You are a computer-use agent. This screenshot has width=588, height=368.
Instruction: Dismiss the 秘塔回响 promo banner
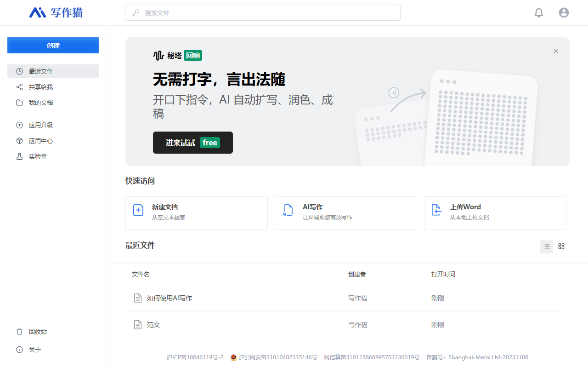pyautogui.click(x=555, y=51)
